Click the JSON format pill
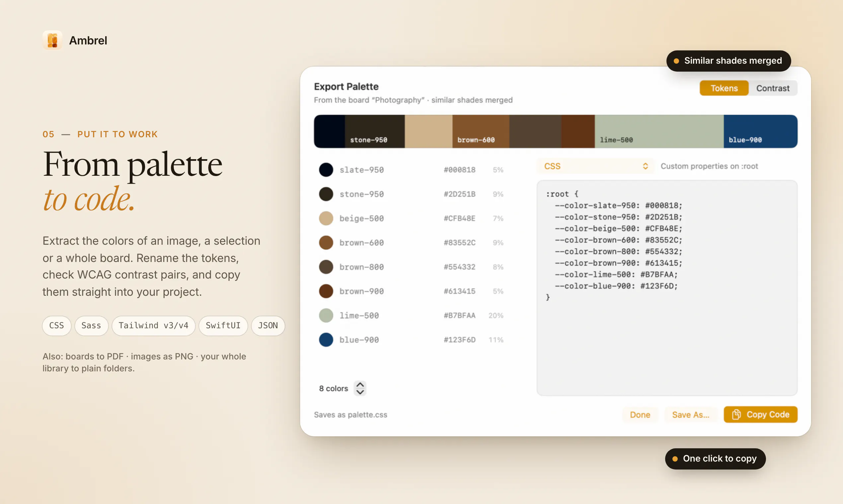This screenshot has width=843, height=504. (268, 326)
